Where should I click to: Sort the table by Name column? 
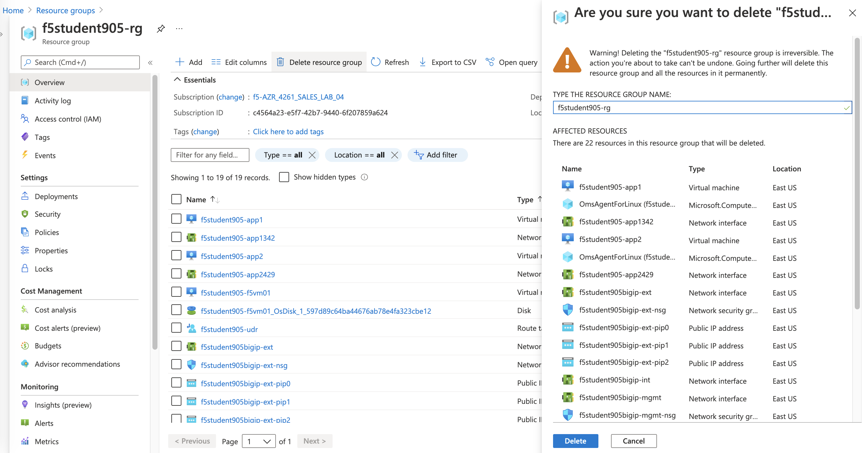coord(203,199)
